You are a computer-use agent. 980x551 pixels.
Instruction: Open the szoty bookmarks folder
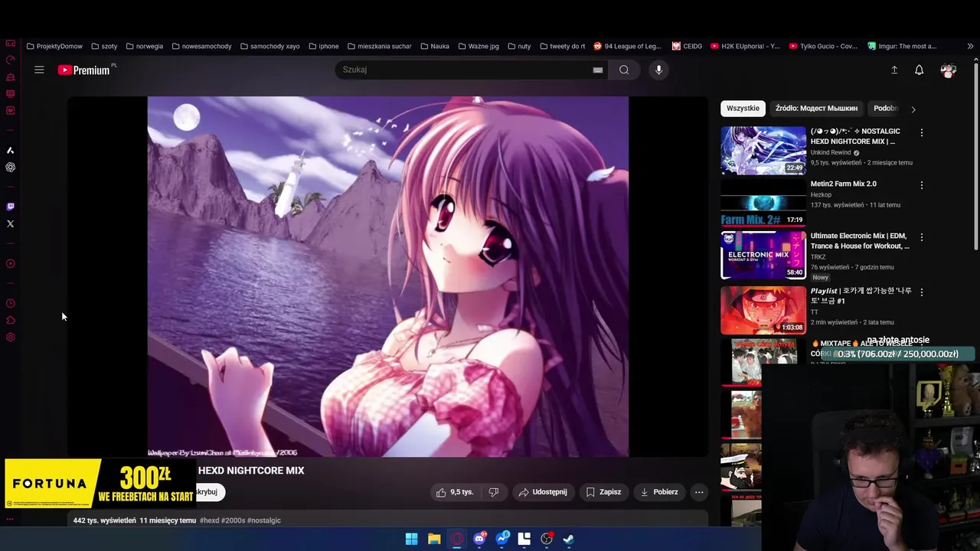coord(103,46)
